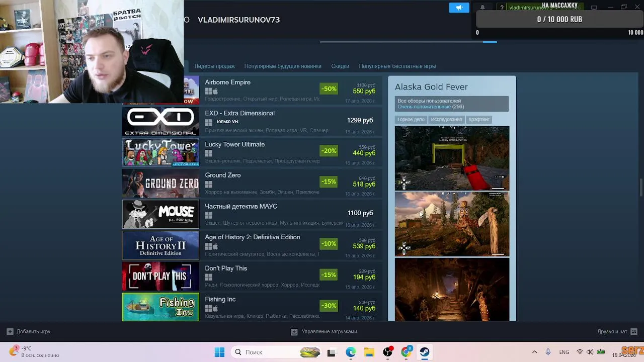The width and height of the screenshot is (644, 362).
Task: Click the microphone icon in the system tray
Action: 548,352
